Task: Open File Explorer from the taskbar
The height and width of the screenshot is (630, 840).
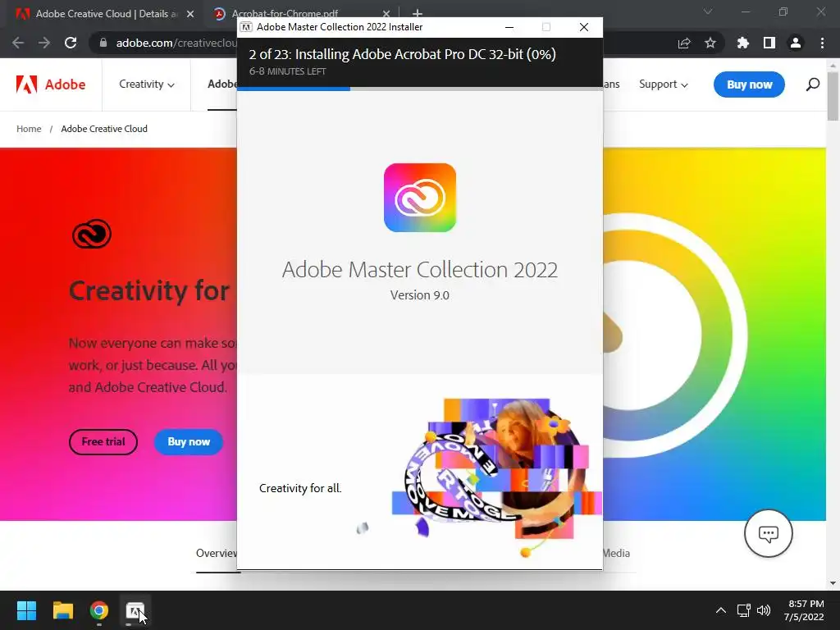Action: point(62,610)
